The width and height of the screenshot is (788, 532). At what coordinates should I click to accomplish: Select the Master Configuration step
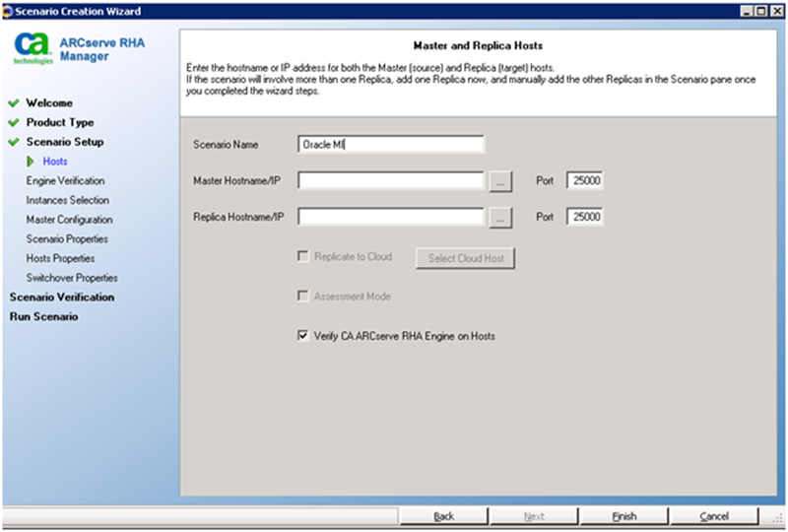pos(69,220)
